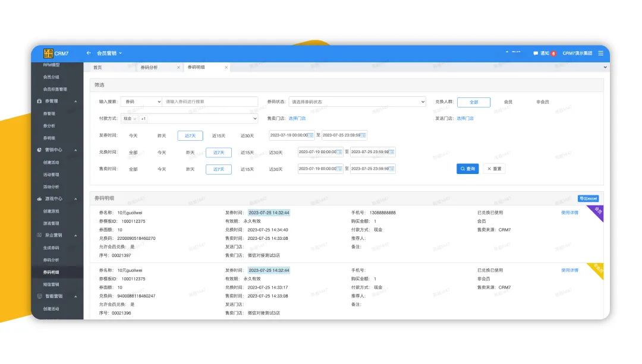Click phone number 13088888888
Image resolution: width=642 pixels, height=364 pixels.
[x=382, y=213]
